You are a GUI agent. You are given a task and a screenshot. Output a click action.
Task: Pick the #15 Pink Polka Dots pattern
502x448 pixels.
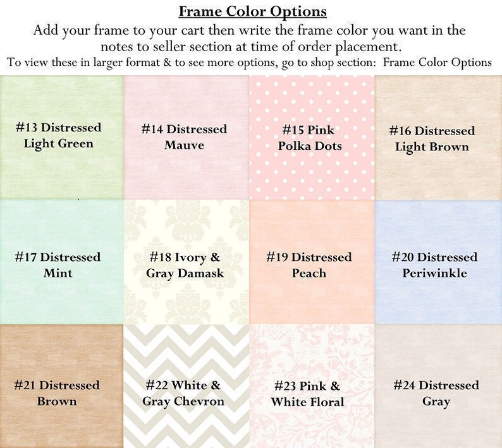tap(312, 137)
